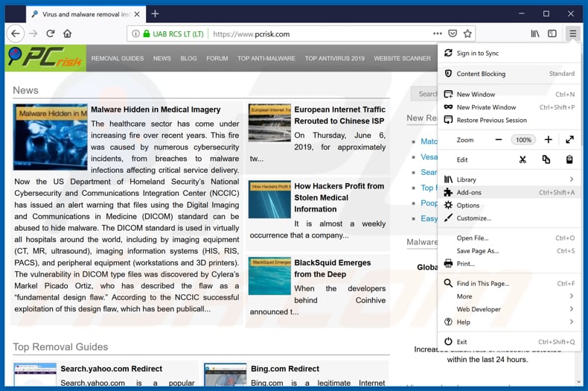Expand the More submenu
Screen dimensions: 588x391
pyautogui.click(x=509, y=296)
